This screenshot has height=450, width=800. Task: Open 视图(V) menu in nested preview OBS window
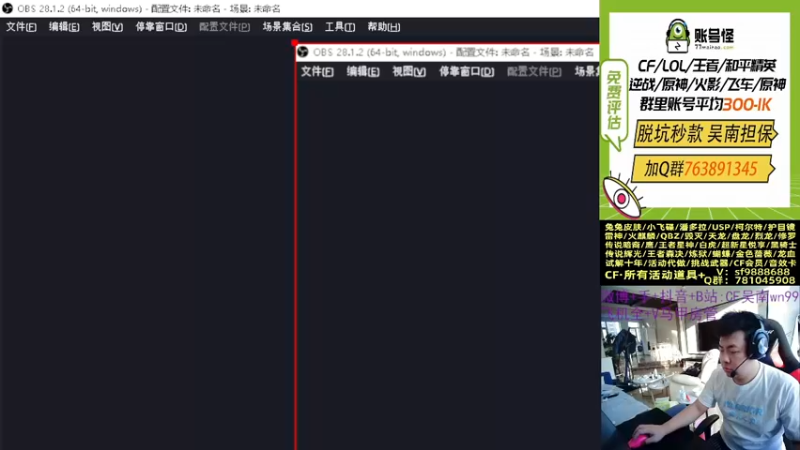(x=409, y=71)
